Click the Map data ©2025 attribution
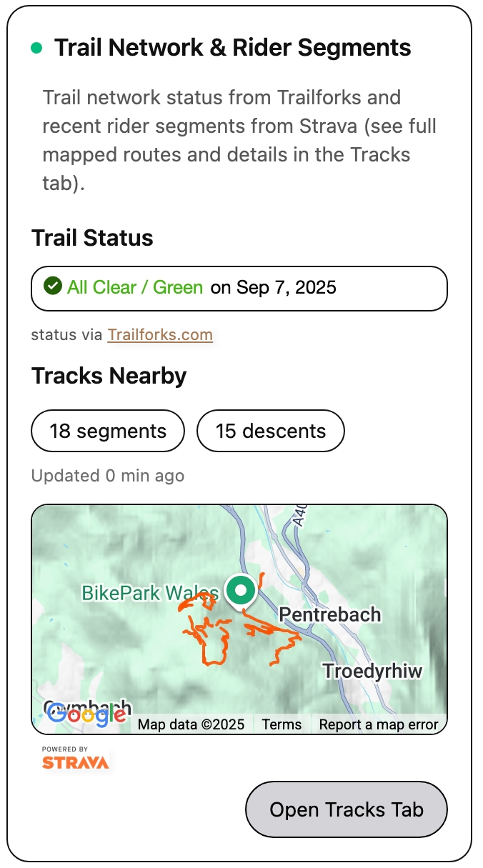 click(x=191, y=724)
